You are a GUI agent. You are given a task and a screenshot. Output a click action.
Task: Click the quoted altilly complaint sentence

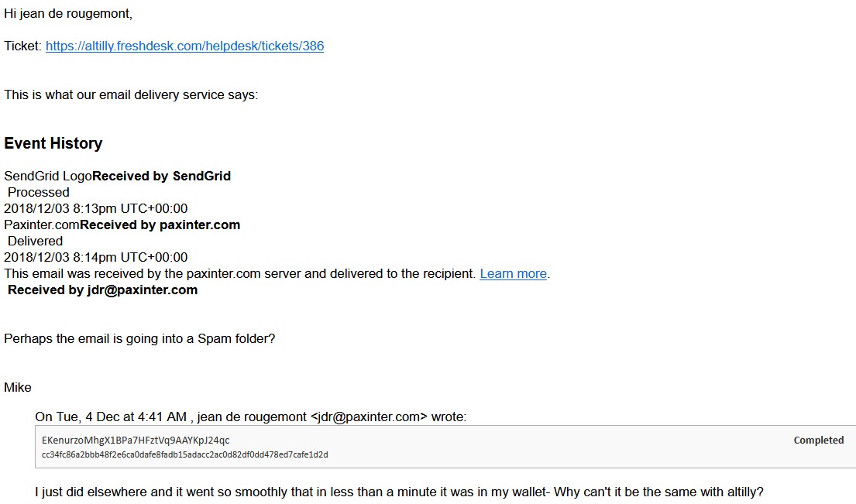click(x=399, y=492)
